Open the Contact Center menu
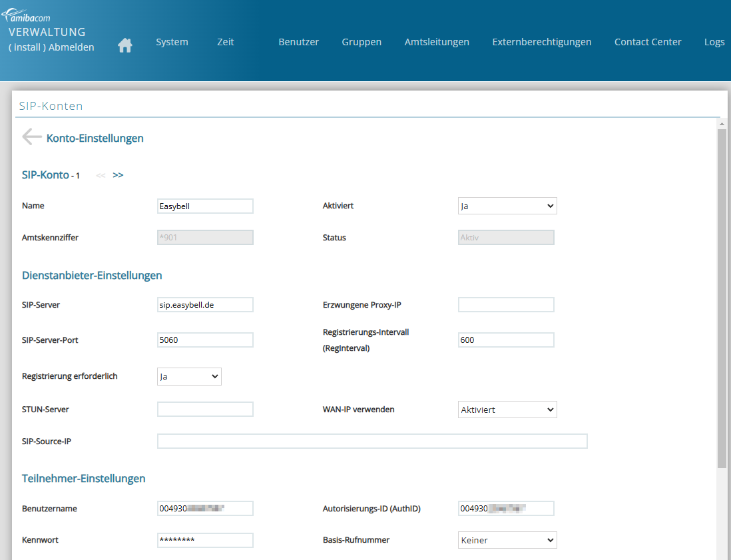Image resolution: width=731 pixels, height=560 pixels. click(x=648, y=42)
